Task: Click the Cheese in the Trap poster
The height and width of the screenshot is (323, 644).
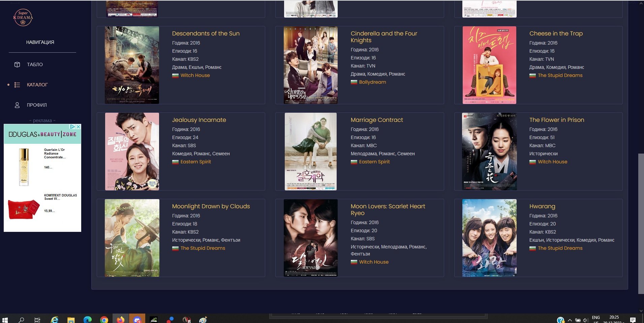Action: click(489, 65)
